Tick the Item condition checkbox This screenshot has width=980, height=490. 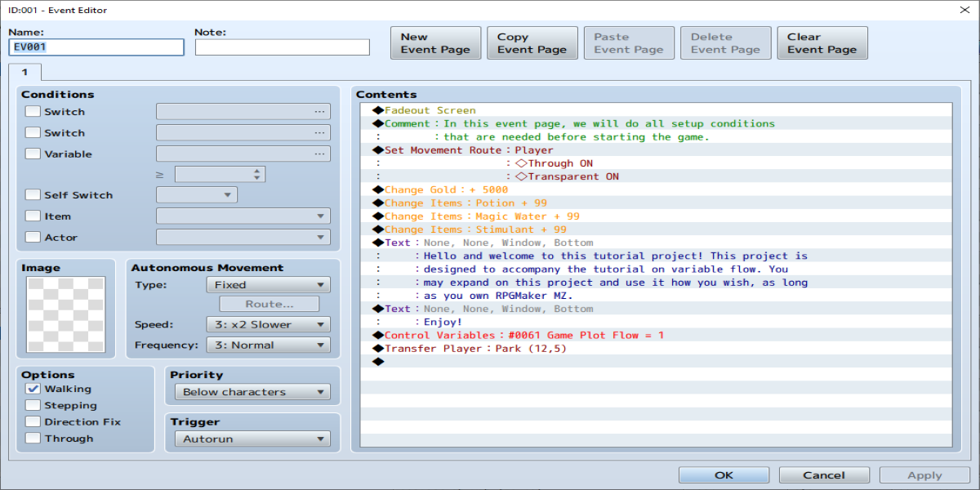click(x=33, y=216)
